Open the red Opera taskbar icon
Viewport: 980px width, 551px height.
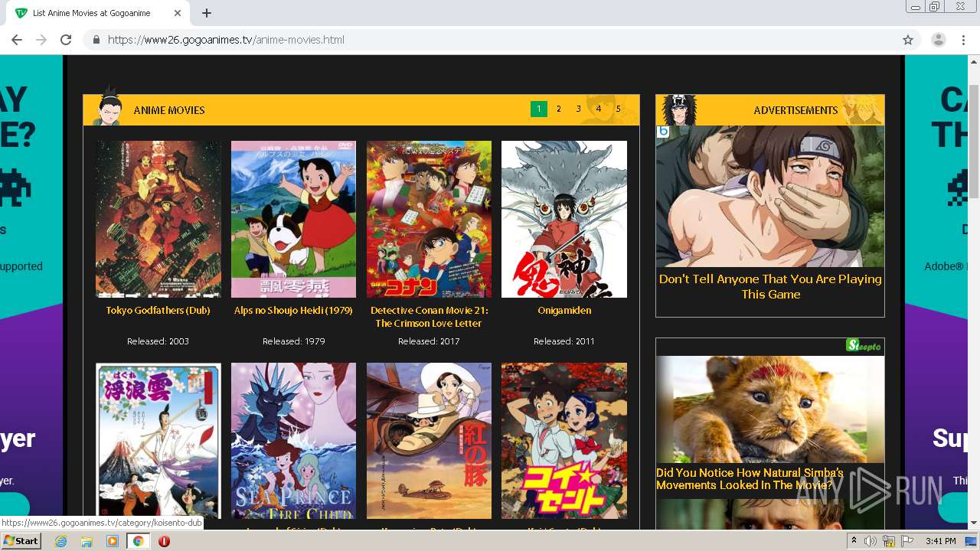point(164,541)
